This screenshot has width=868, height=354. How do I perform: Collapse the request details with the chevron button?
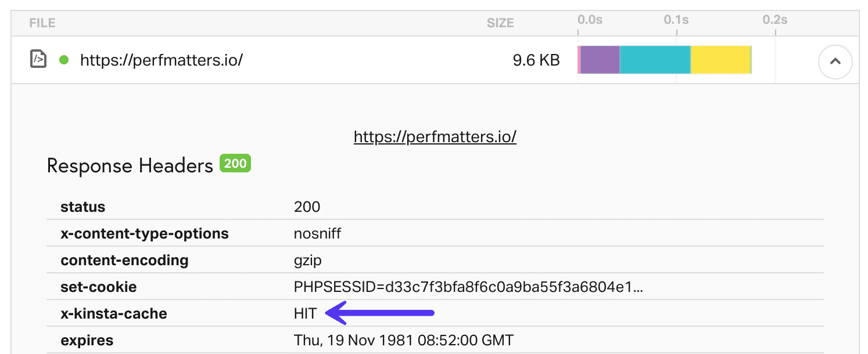pos(835,62)
